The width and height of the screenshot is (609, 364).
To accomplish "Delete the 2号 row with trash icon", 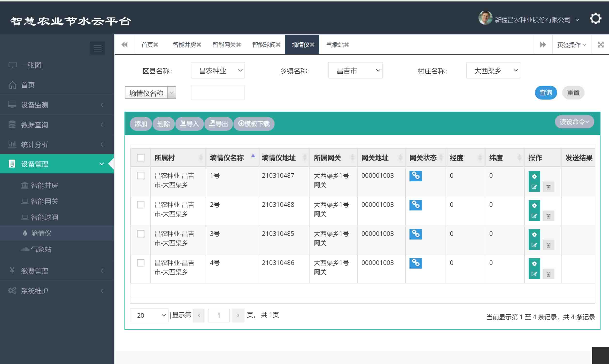I will point(548,216).
